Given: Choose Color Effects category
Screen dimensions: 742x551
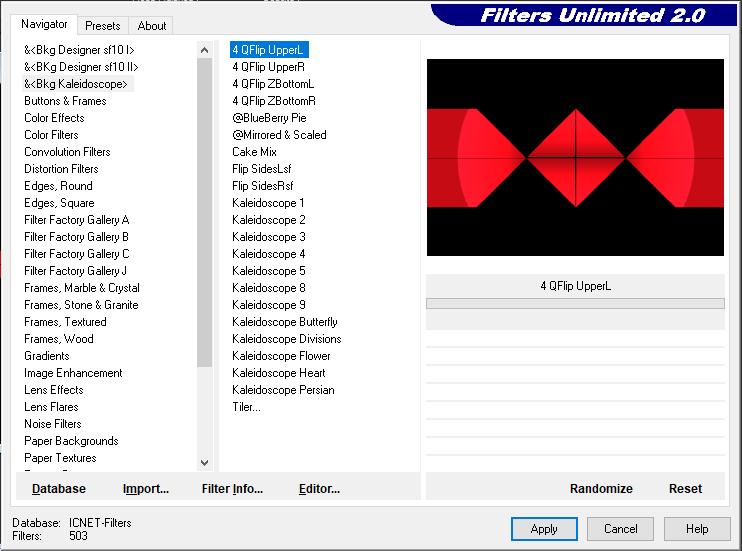Looking at the screenshot, I should 54,118.
